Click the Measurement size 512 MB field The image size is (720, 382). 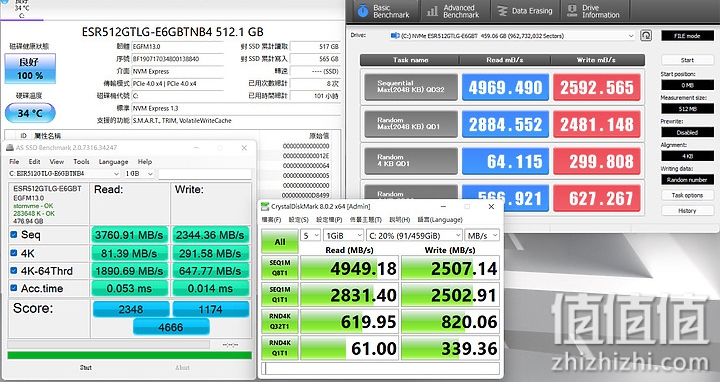click(x=687, y=109)
